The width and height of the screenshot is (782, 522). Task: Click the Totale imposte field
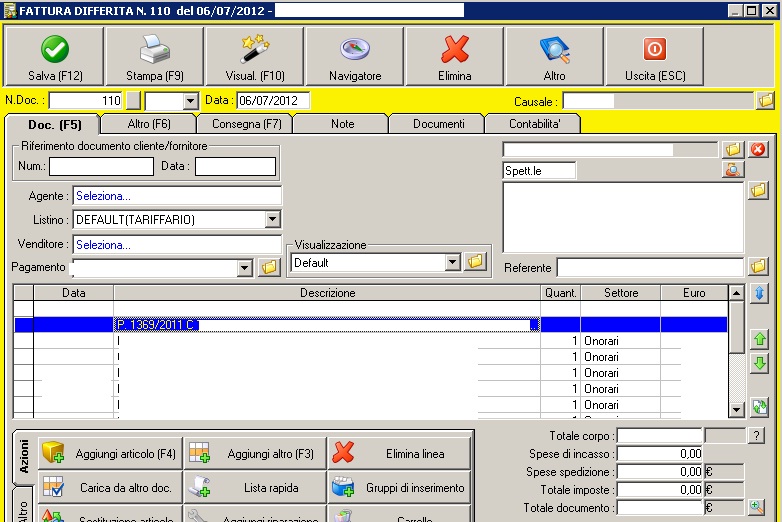point(660,490)
